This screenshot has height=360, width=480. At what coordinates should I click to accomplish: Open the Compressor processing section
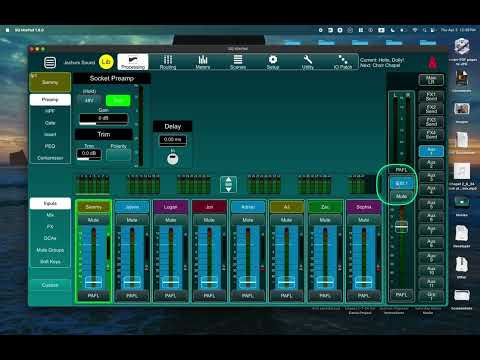[x=50, y=158]
